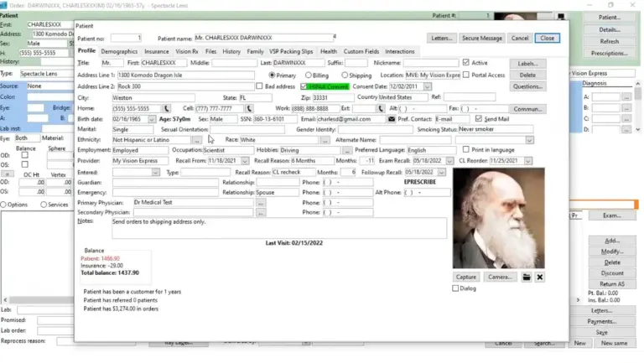The image size is (644, 363).
Task: Click Refresh button in Order window
Action: pyautogui.click(x=609, y=41)
